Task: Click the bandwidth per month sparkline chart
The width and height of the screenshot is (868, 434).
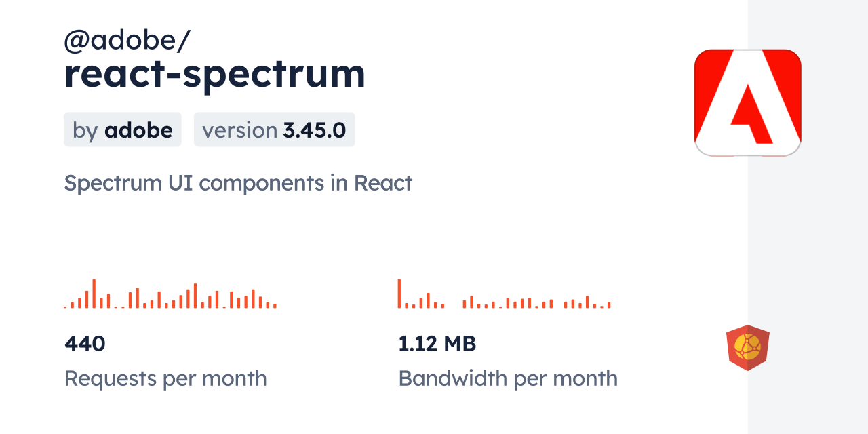Action: click(x=504, y=294)
